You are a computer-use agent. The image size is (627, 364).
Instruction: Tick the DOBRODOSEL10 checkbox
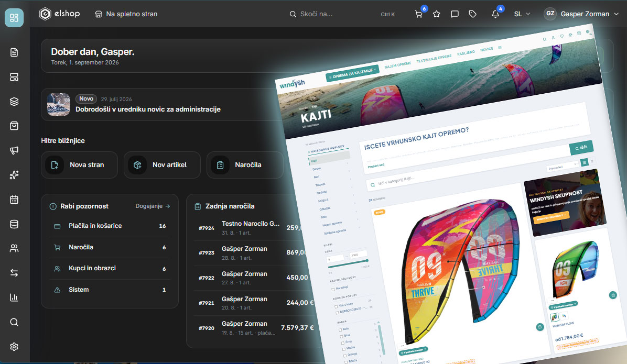337,313
